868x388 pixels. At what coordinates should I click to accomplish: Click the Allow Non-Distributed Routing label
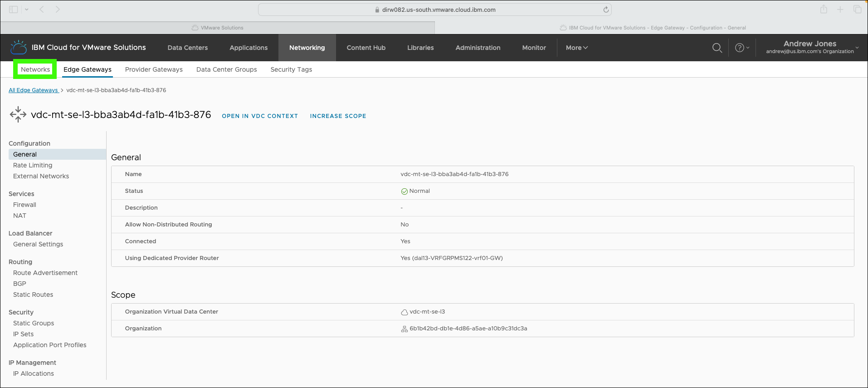(x=168, y=225)
